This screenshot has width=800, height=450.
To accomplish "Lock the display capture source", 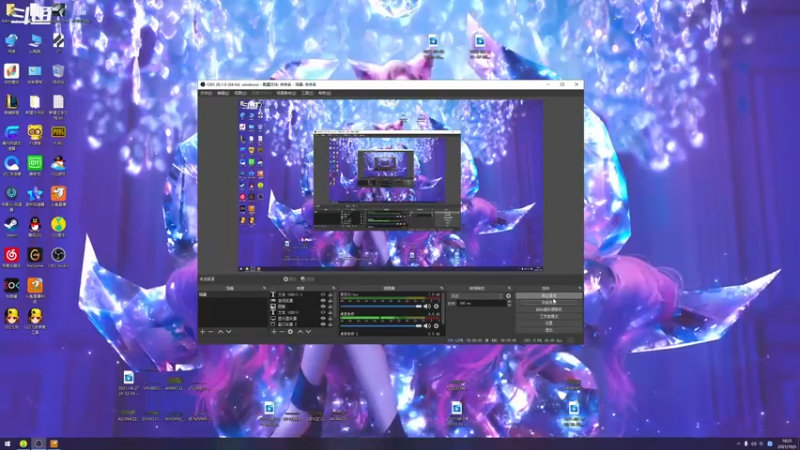I will click(x=330, y=318).
